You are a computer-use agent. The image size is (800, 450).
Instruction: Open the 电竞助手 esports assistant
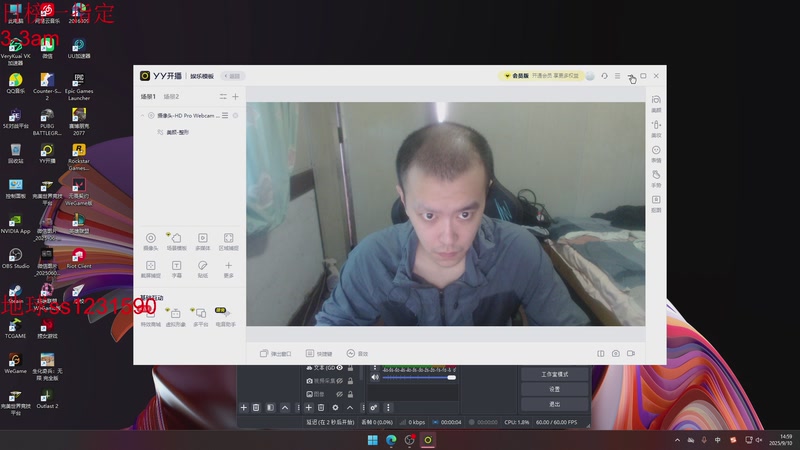pyautogui.click(x=225, y=317)
